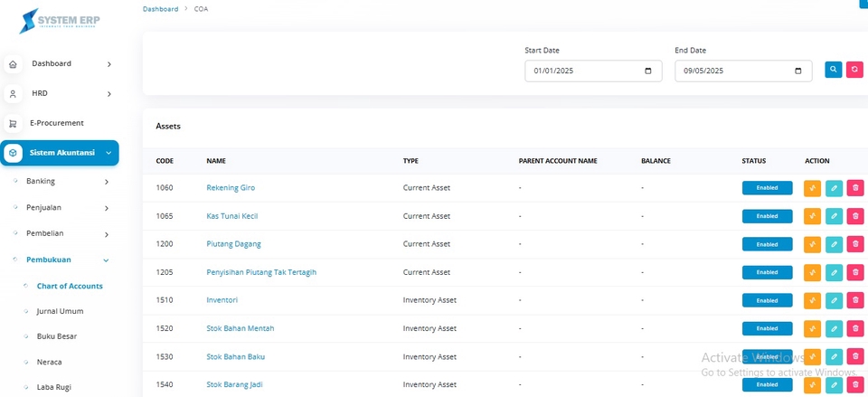Edit the Piutang Dagang account
Viewport: 868px width, 397px height.
click(834, 245)
